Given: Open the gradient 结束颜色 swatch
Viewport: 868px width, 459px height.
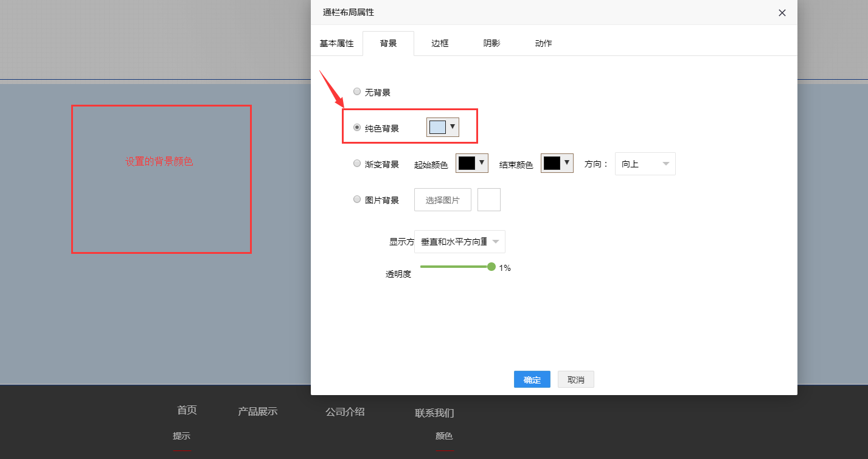Looking at the screenshot, I should [x=557, y=163].
